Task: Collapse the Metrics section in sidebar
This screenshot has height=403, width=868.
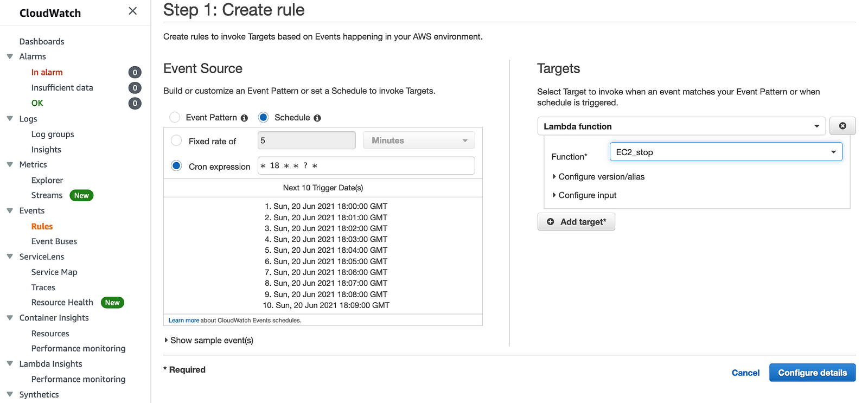Action: point(10,164)
